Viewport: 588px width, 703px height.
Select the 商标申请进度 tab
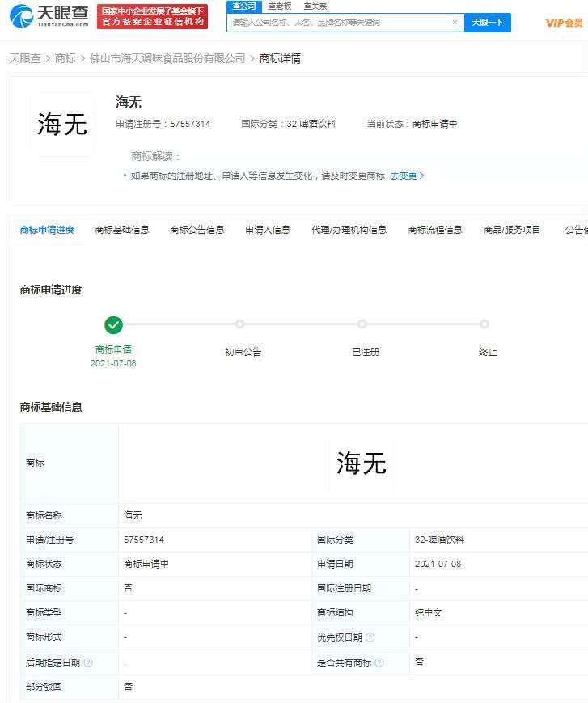(x=47, y=230)
